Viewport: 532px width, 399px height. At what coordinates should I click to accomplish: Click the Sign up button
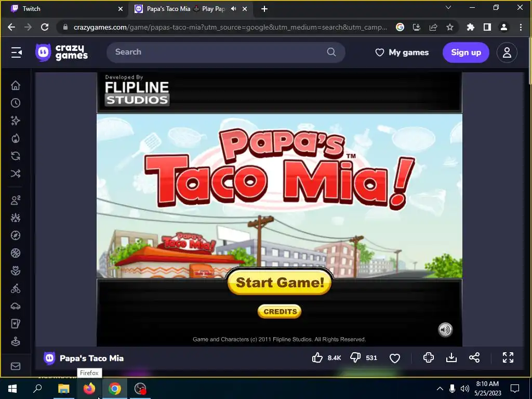466,52
